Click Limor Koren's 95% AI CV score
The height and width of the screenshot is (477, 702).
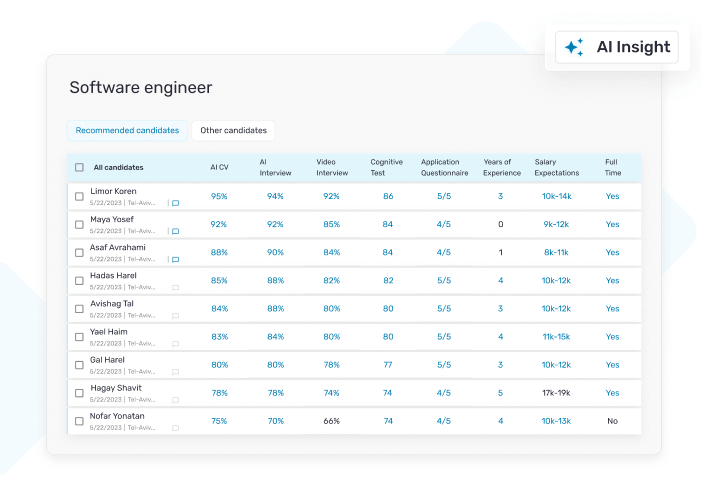tap(219, 196)
